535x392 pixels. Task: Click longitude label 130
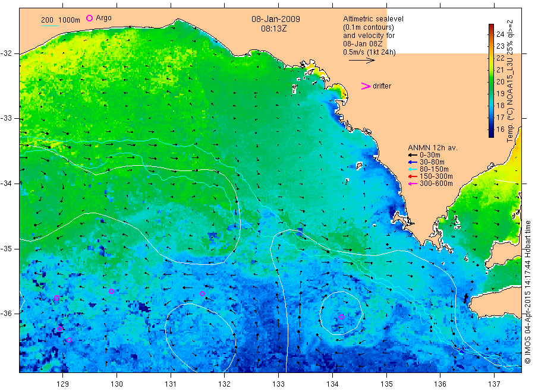(x=117, y=384)
